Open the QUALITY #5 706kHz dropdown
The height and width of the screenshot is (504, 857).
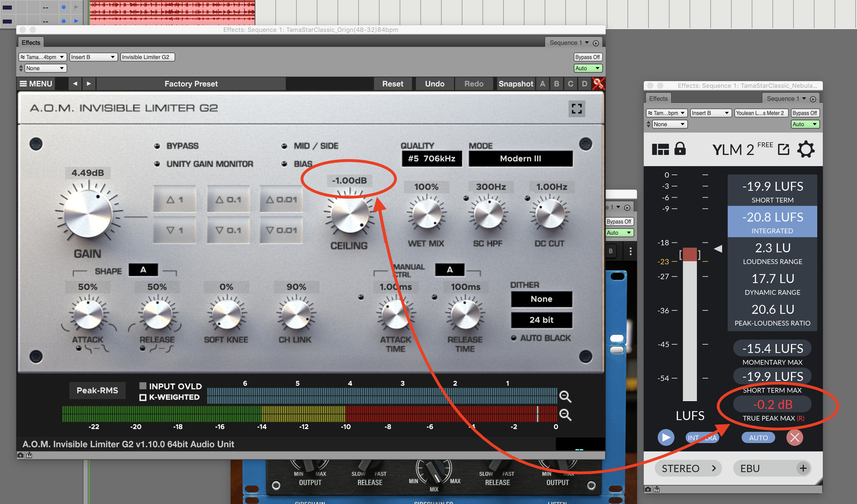(x=432, y=159)
